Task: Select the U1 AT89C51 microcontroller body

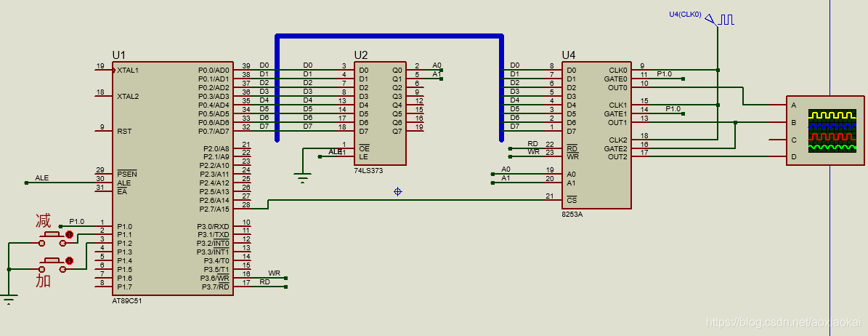Action: click(173, 178)
